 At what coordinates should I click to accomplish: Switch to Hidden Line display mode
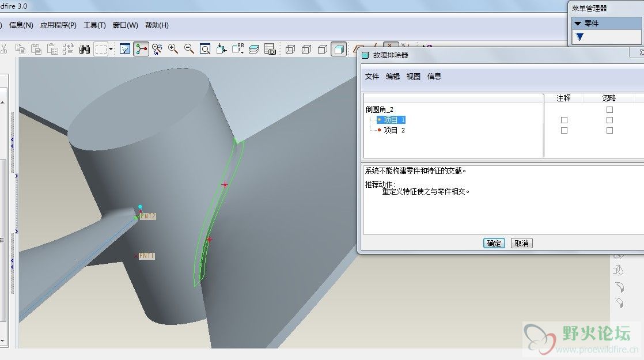306,50
